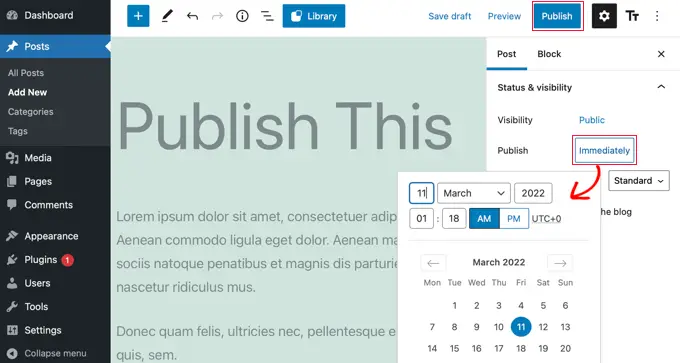Open the March month dropdown
The width and height of the screenshot is (680, 363).
[x=474, y=193]
